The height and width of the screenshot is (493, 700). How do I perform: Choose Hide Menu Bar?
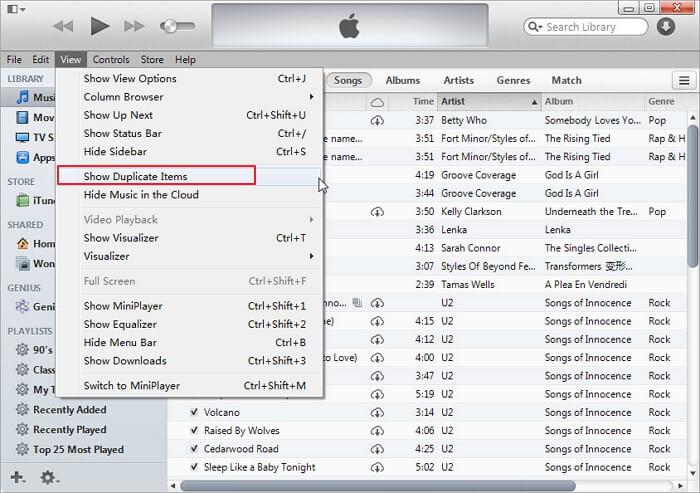pos(190,343)
